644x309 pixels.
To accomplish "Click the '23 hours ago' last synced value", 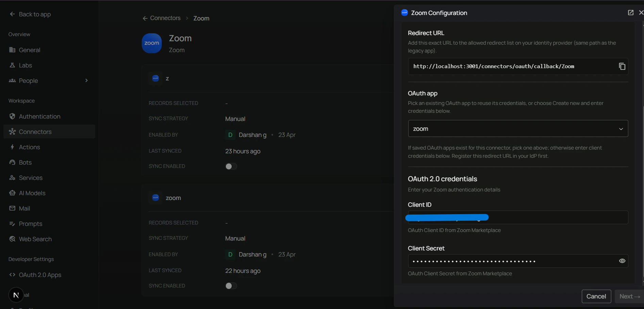I will tap(243, 151).
